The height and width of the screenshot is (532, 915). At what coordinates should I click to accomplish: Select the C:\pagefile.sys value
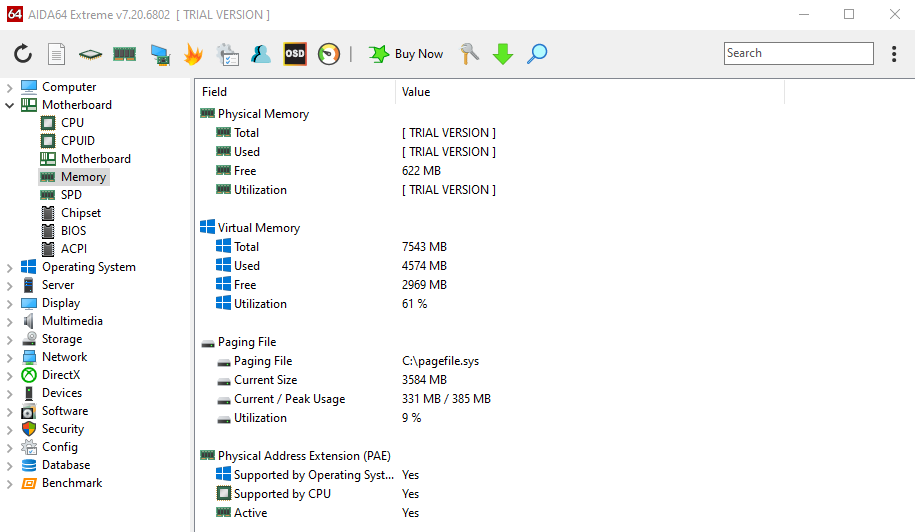click(x=440, y=361)
